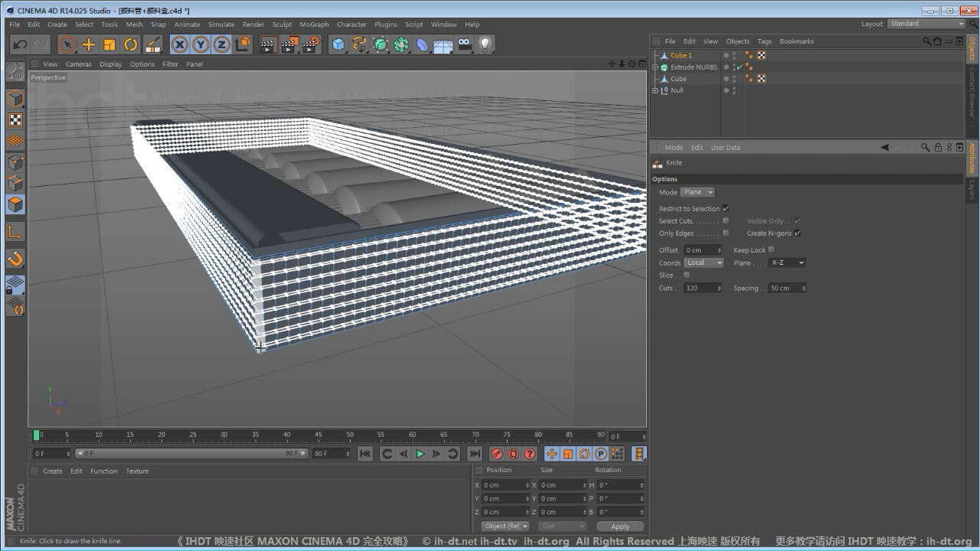Activate polygon mode in left sidebar
980x551 pixels.
pos(15,204)
